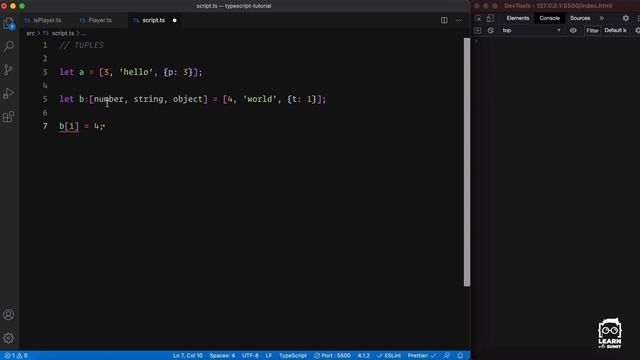Open the top context dropdown in DevTools
The height and width of the screenshot is (360, 640).
531,31
